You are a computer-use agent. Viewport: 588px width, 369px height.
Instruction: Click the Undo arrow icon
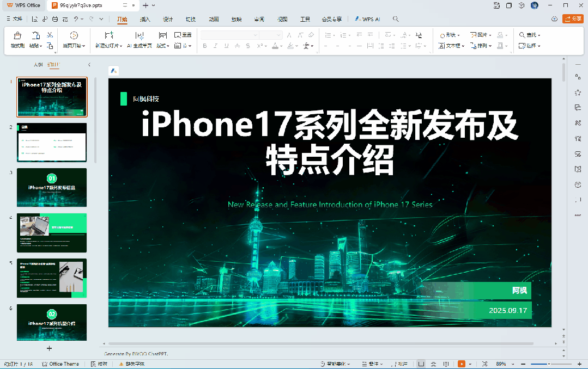coord(76,19)
